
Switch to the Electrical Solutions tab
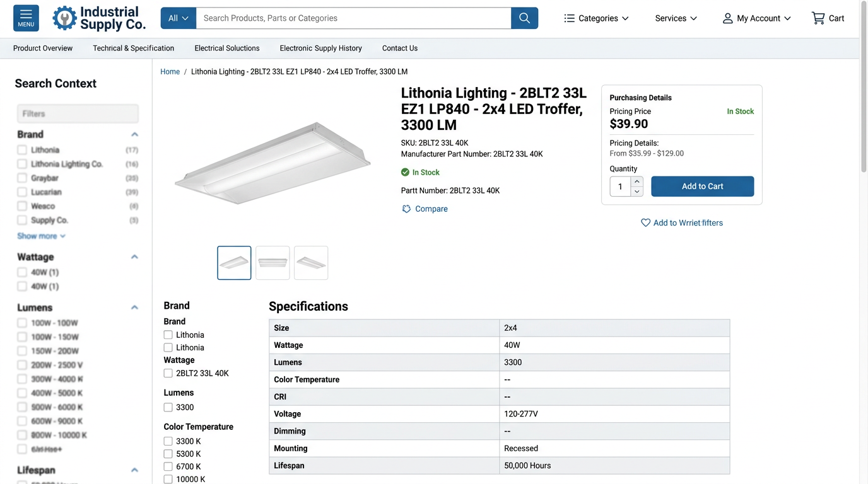pos(227,49)
